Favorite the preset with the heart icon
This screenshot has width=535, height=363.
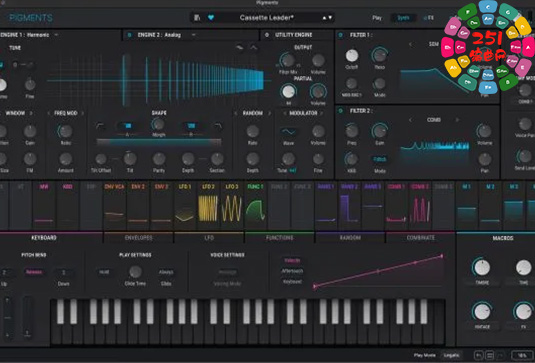(x=211, y=17)
